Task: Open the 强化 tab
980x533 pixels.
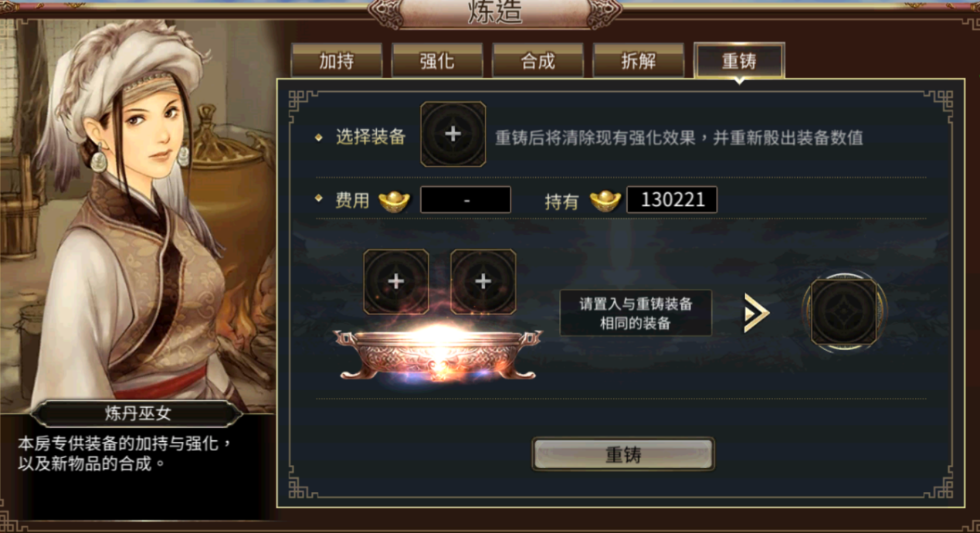Action: [437, 61]
